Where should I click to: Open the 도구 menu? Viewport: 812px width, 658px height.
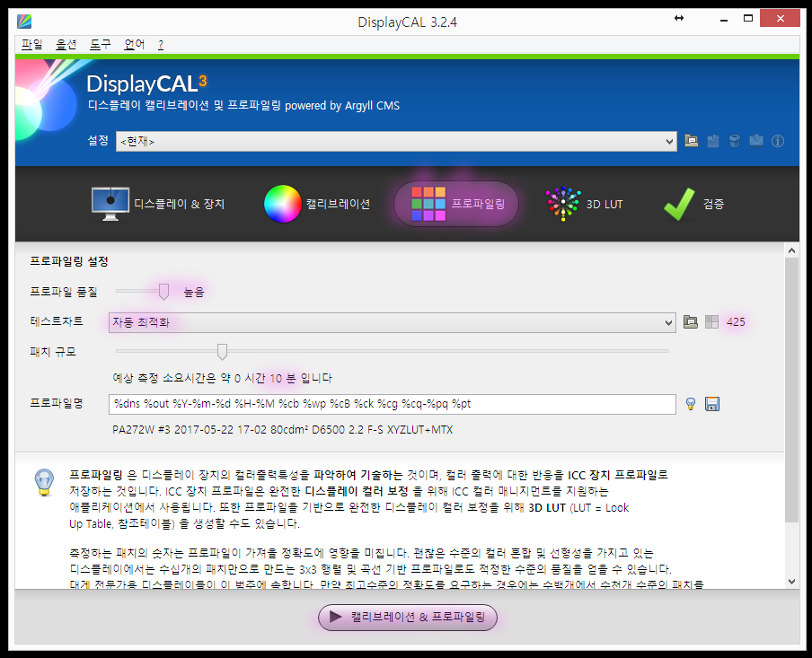[100, 44]
